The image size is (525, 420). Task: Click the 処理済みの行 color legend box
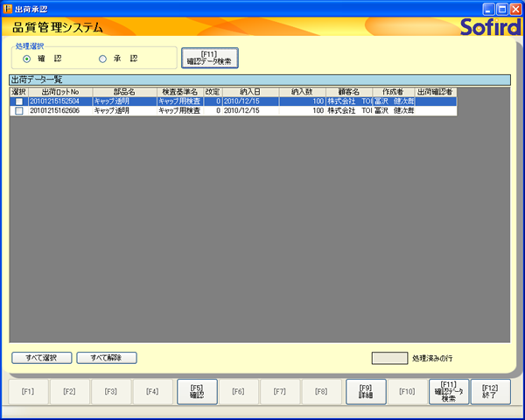tap(389, 358)
